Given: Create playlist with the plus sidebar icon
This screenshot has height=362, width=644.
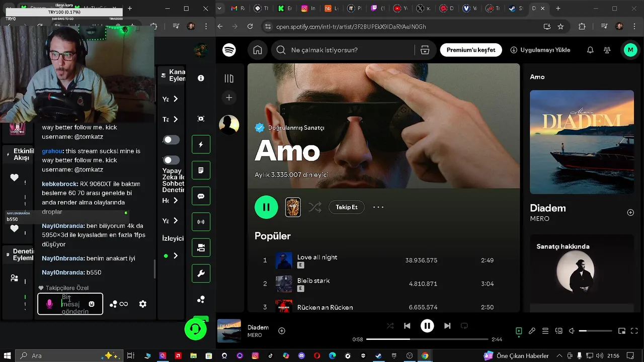Looking at the screenshot, I should [x=229, y=98].
